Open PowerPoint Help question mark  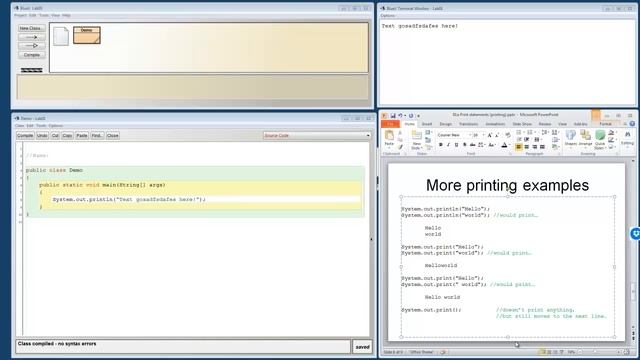(x=632, y=123)
